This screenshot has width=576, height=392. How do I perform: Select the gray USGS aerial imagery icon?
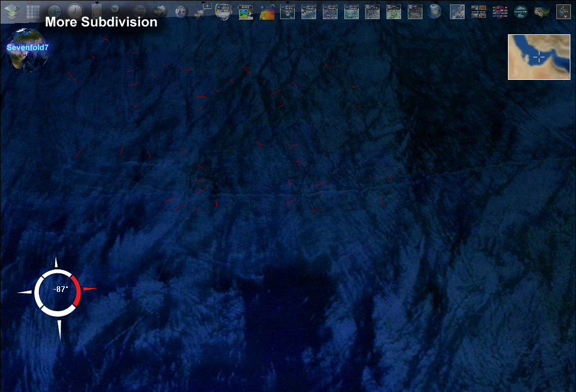coord(372,12)
